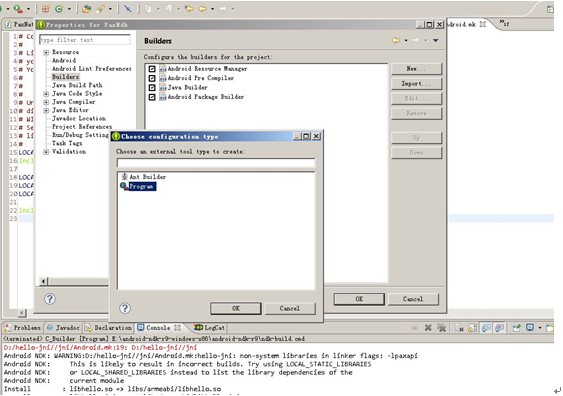Screen dimensions: 563x396
Task: Click the Properties dialog back arrow icon
Action: click(x=396, y=40)
